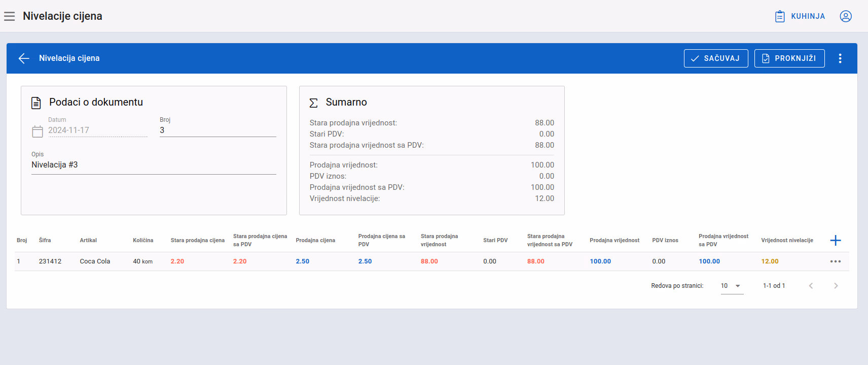The height and width of the screenshot is (365, 868).
Task: Click the 1-1 od 1 pagination text
Action: (774, 286)
